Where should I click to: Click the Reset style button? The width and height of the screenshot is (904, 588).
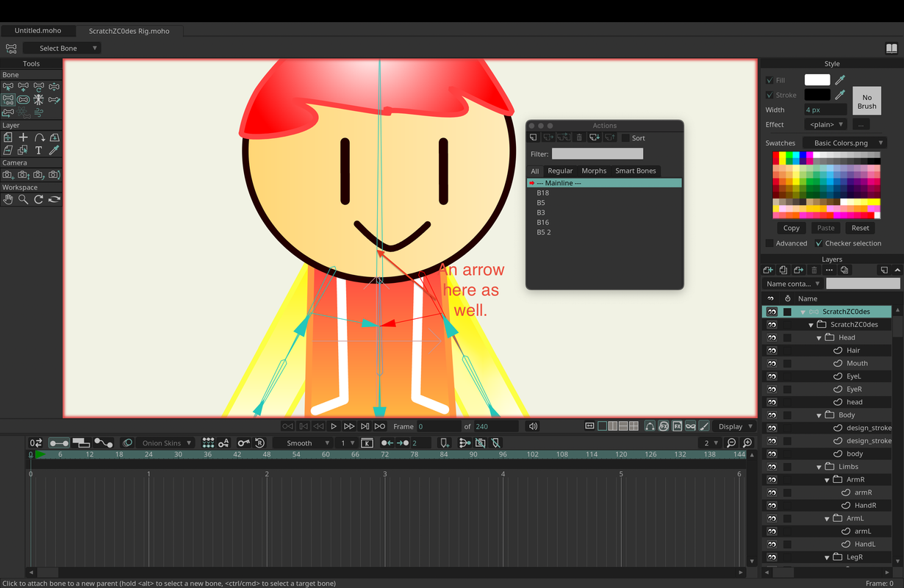[x=861, y=228]
